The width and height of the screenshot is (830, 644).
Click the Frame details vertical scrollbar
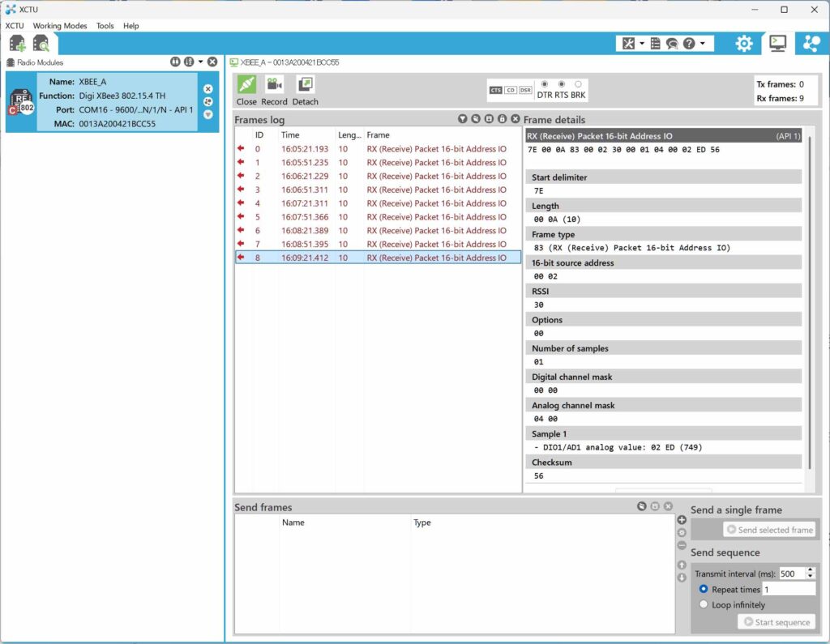810,301
